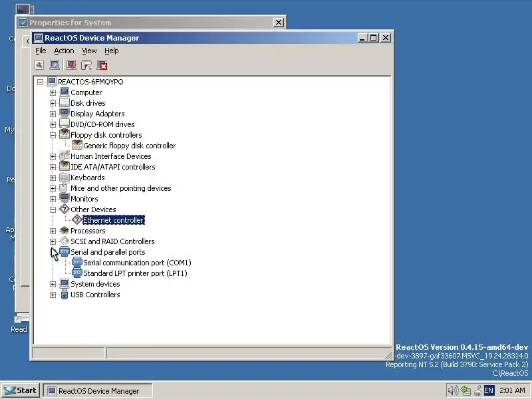Collapse the Other Devices category

pos(53,209)
